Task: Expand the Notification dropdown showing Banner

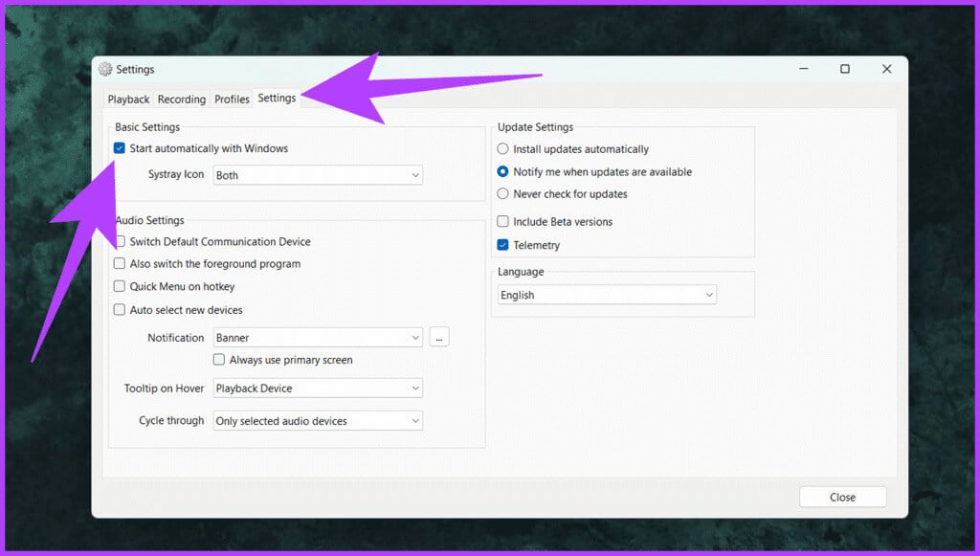Action: coord(318,338)
